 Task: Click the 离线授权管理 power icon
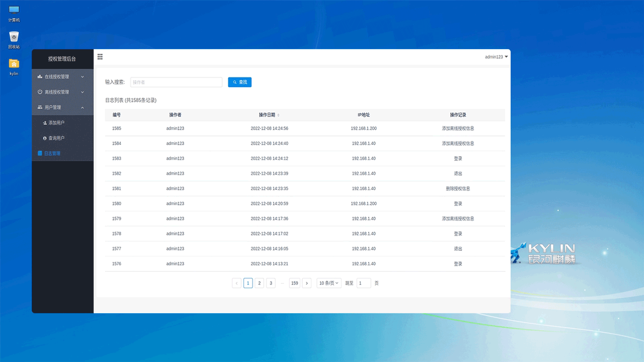click(x=40, y=92)
